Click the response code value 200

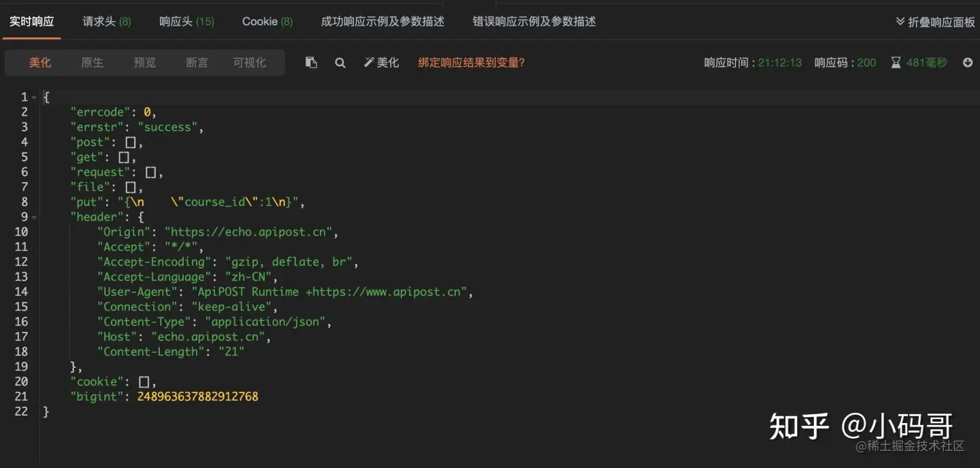[x=866, y=63]
